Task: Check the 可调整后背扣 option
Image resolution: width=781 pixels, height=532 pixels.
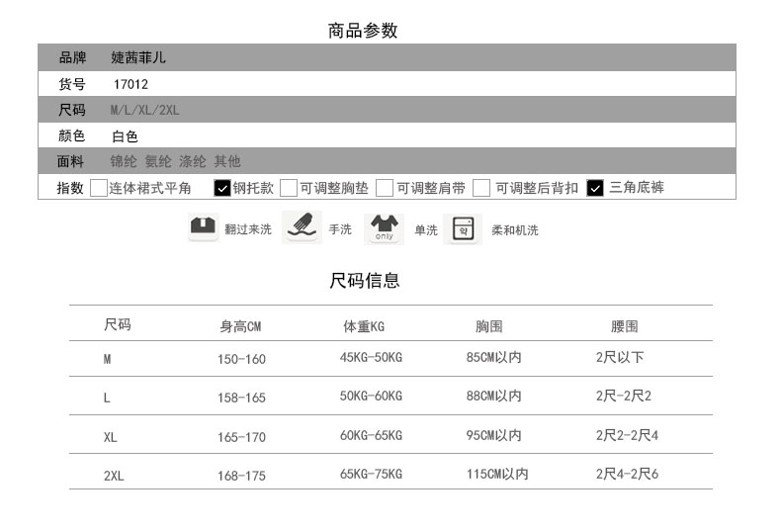Action: coord(481,188)
